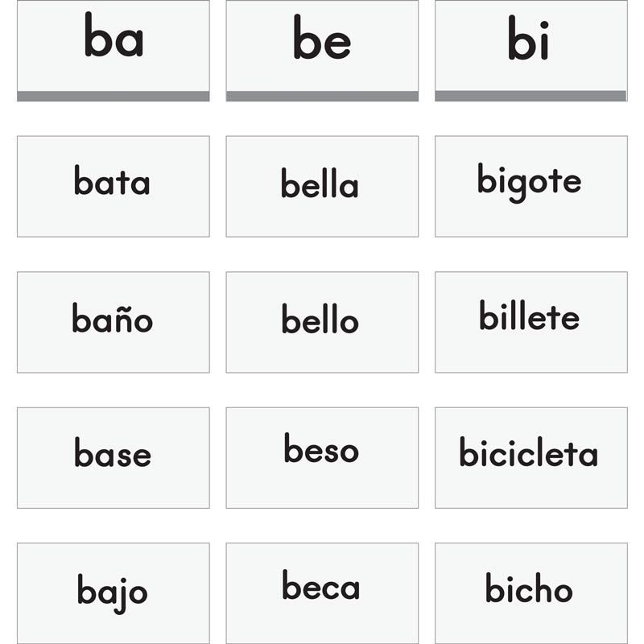This screenshot has height=644, width=644.
Task: Pick the "bajo" flashcard
Action: click(x=113, y=592)
